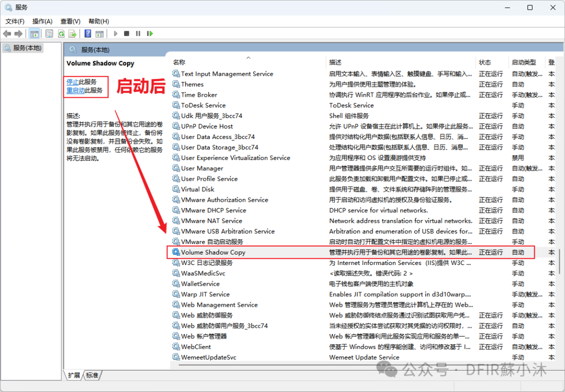Click gear icon beside UPnP Device Host

click(x=176, y=126)
